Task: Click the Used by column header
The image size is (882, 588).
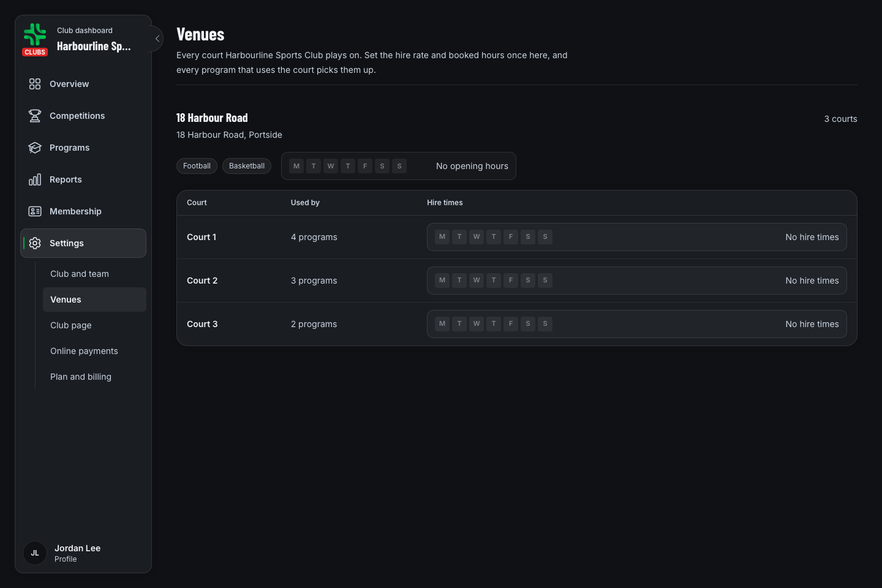Action: point(305,203)
